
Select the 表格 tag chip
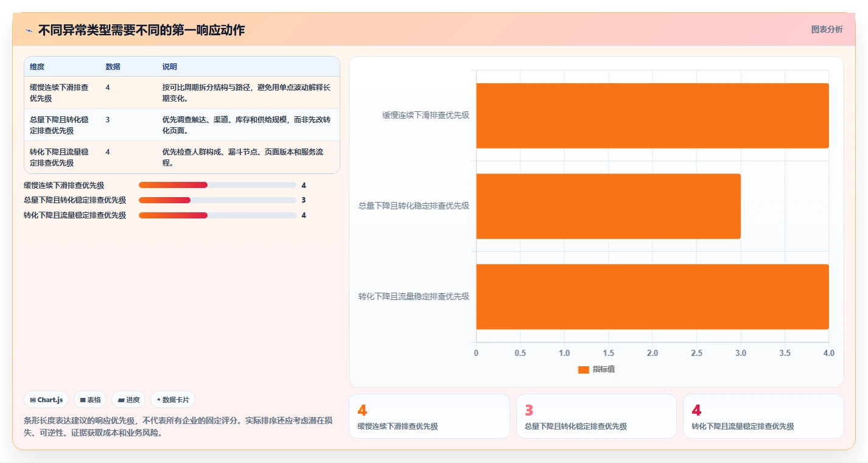90,400
